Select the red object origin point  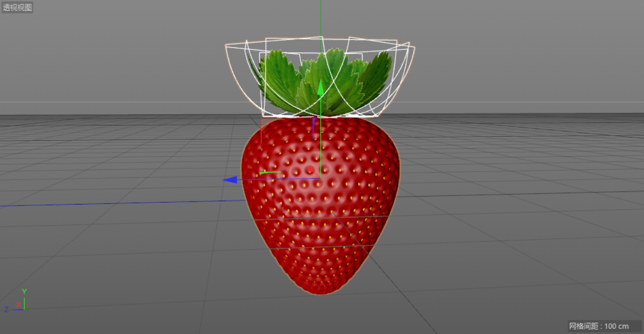[x=309, y=168]
